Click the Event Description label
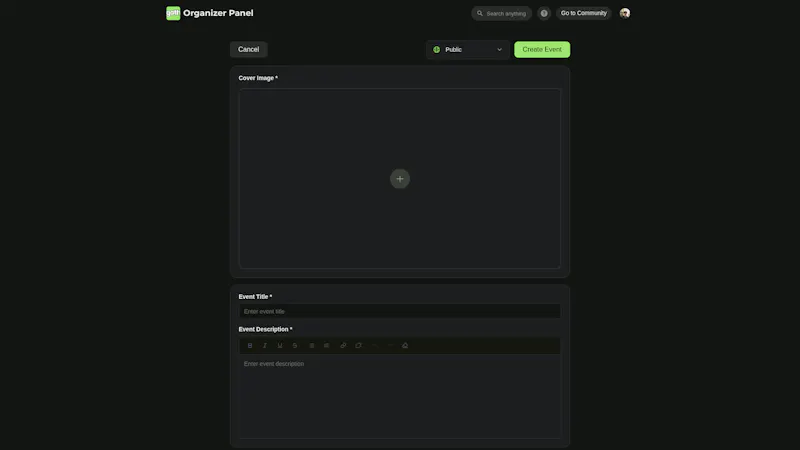Image resolution: width=800 pixels, height=450 pixels. point(265,329)
